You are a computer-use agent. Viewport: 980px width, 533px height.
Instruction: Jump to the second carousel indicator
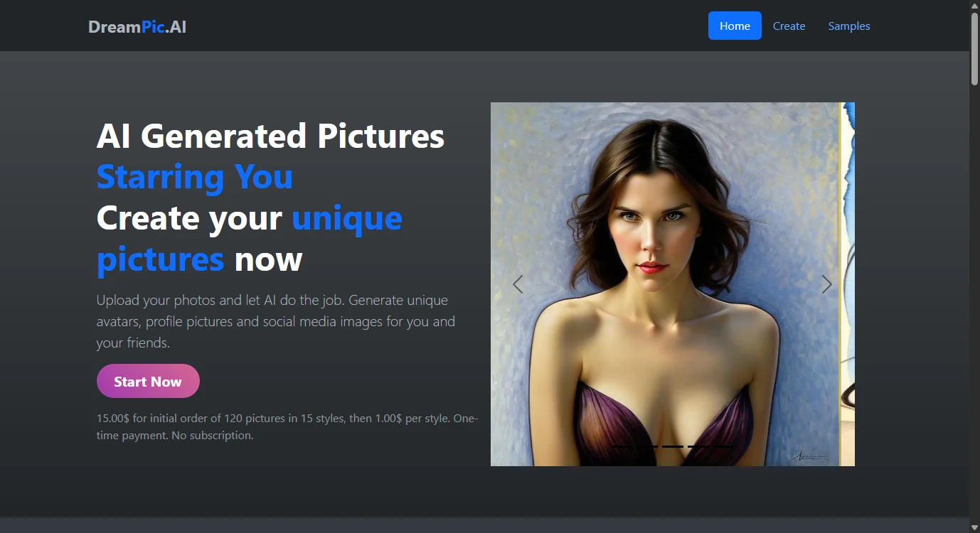tap(647, 446)
